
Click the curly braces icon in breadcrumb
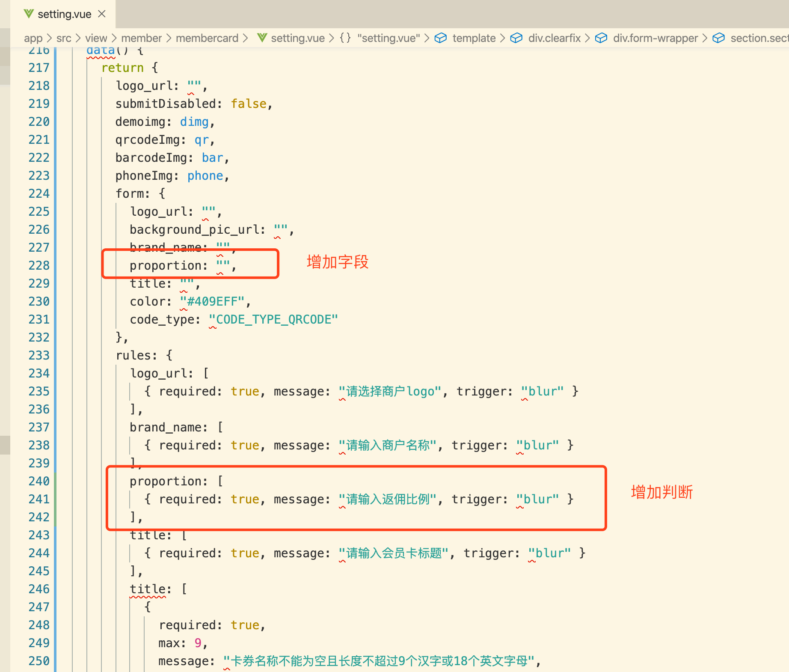click(345, 38)
